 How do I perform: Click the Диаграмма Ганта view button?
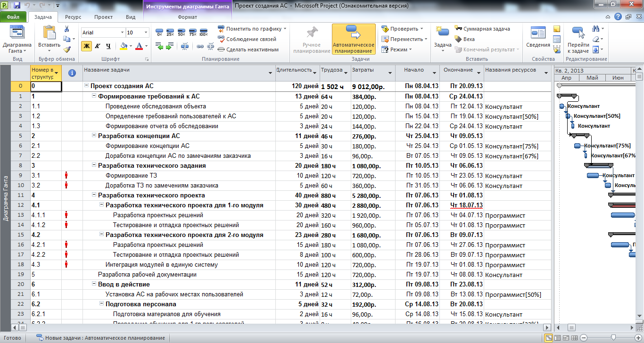click(17, 39)
